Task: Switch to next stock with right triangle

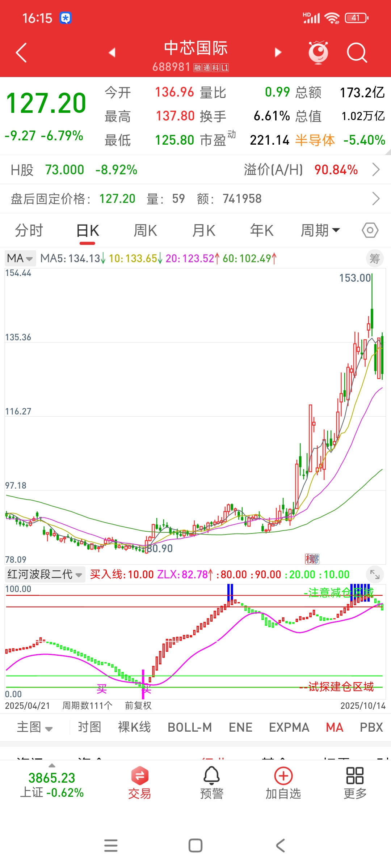Action: coord(278,53)
